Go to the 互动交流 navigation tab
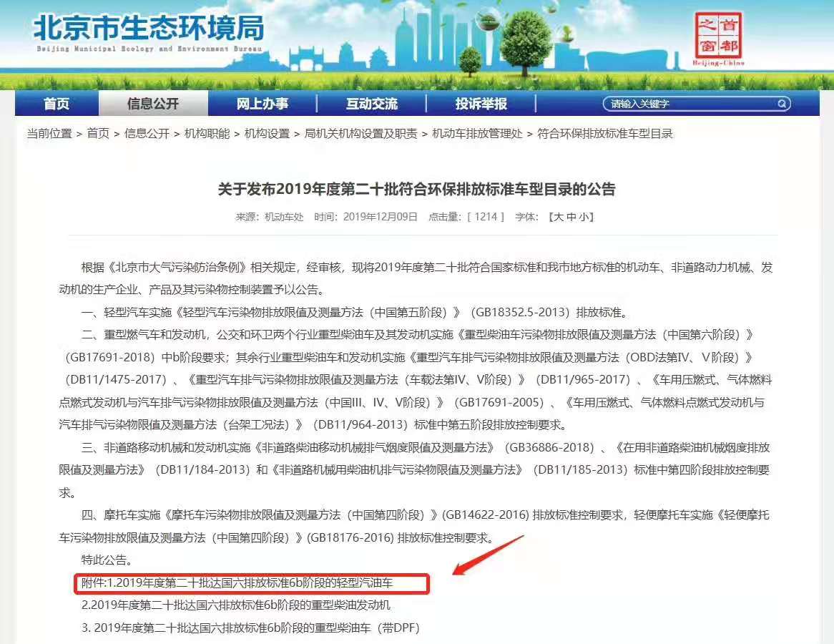The height and width of the screenshot is (644, 834). (x=372, y=104)
